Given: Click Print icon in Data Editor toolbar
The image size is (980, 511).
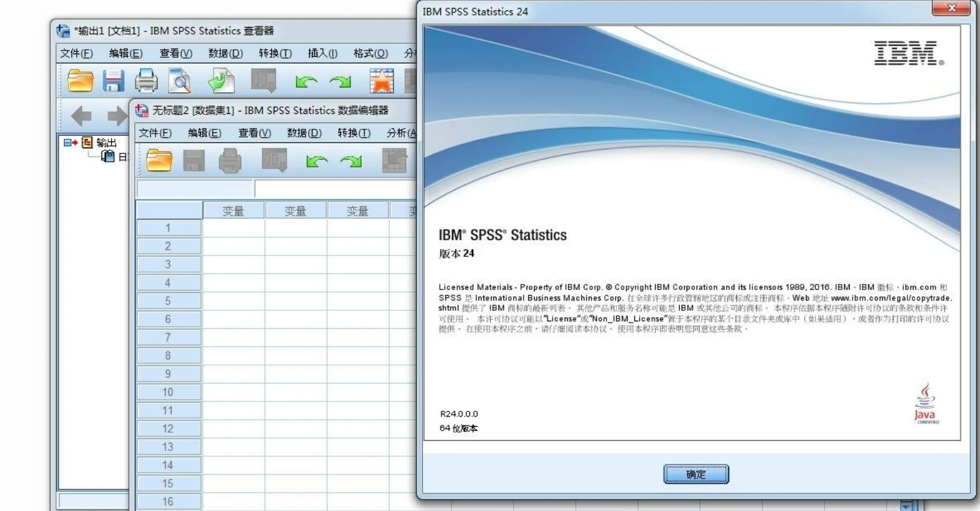Looking at the screenshot, I should pos(230,161).
